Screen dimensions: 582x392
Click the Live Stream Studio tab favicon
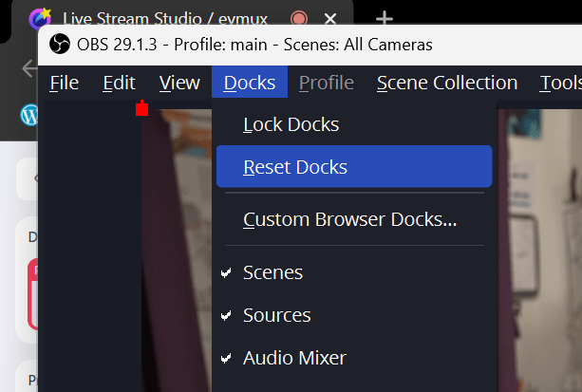click(x=40, y=18)
